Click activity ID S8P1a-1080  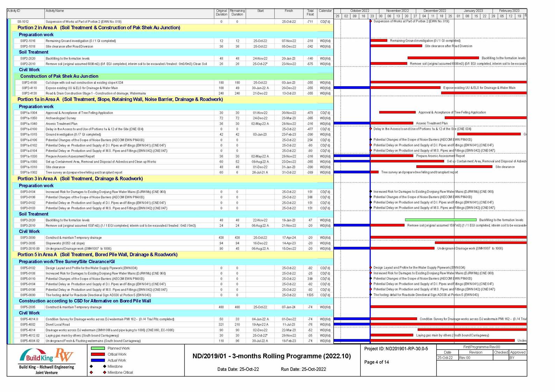(x=29, y=162)
